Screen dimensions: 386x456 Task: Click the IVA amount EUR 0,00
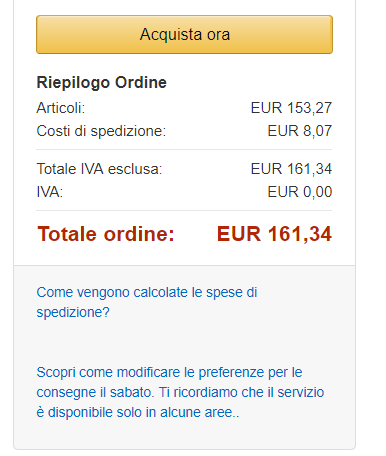point(300,192)
